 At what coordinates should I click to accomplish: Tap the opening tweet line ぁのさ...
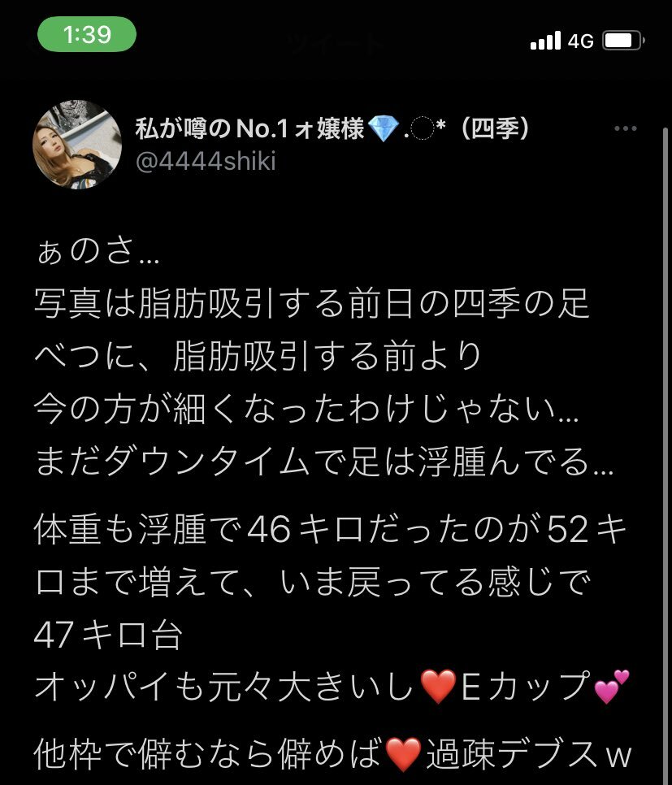click(98, 252)
